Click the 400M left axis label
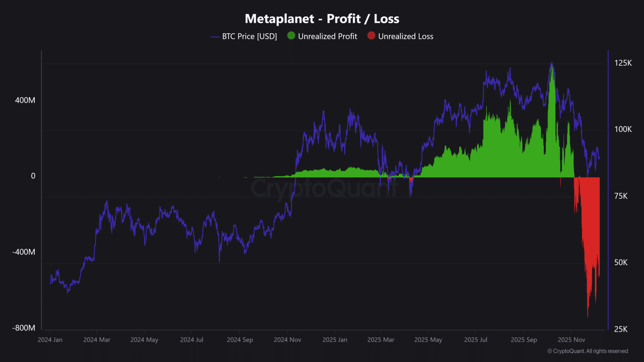Image resolution: width=644 pixels, height=362 pixels. pyautogui.click(x=25, y=100)
